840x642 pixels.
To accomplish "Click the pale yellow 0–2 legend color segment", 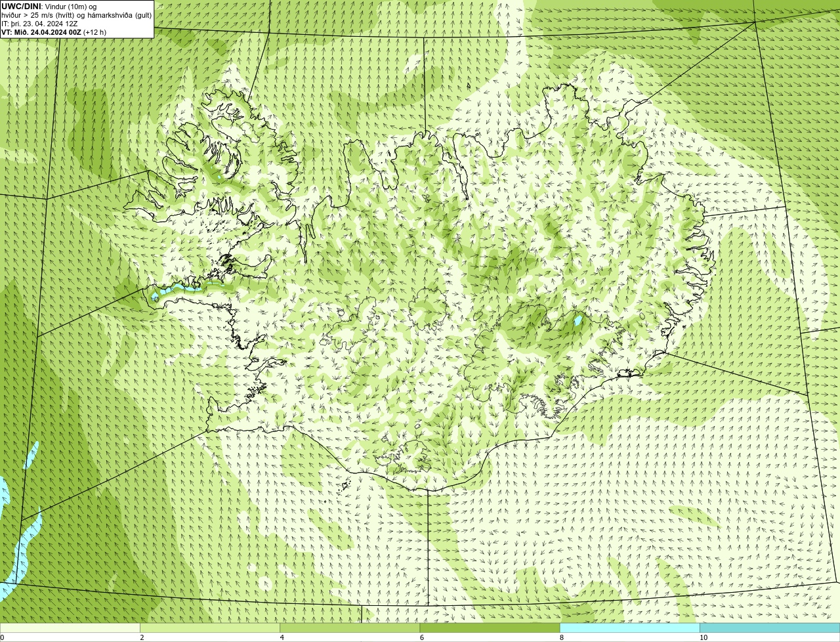I will coord(70,628).
